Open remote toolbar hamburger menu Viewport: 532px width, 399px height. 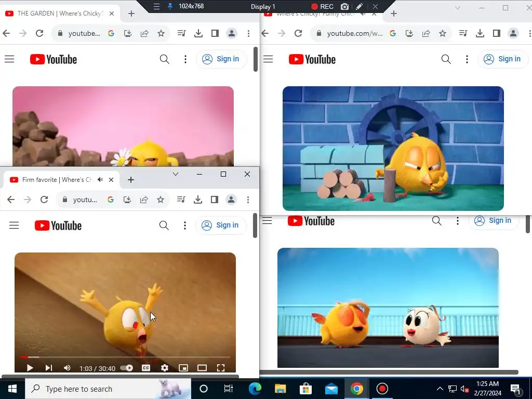(x=156, y=6)
